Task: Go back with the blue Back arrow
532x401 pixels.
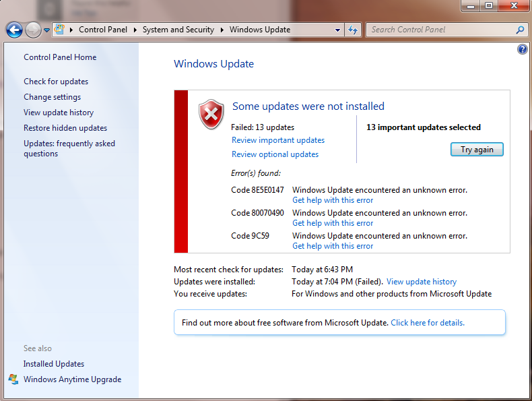Action: pyautogui.click(x=14, y=30)
